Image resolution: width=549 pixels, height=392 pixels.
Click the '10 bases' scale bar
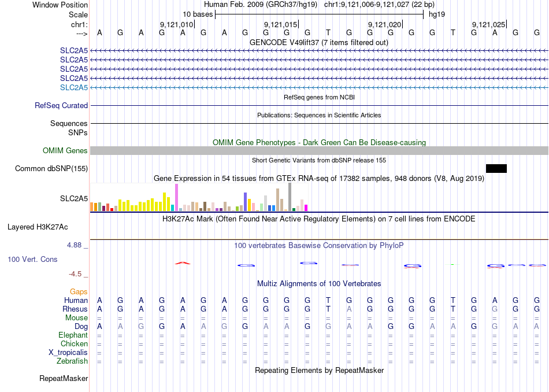(319, 14)
